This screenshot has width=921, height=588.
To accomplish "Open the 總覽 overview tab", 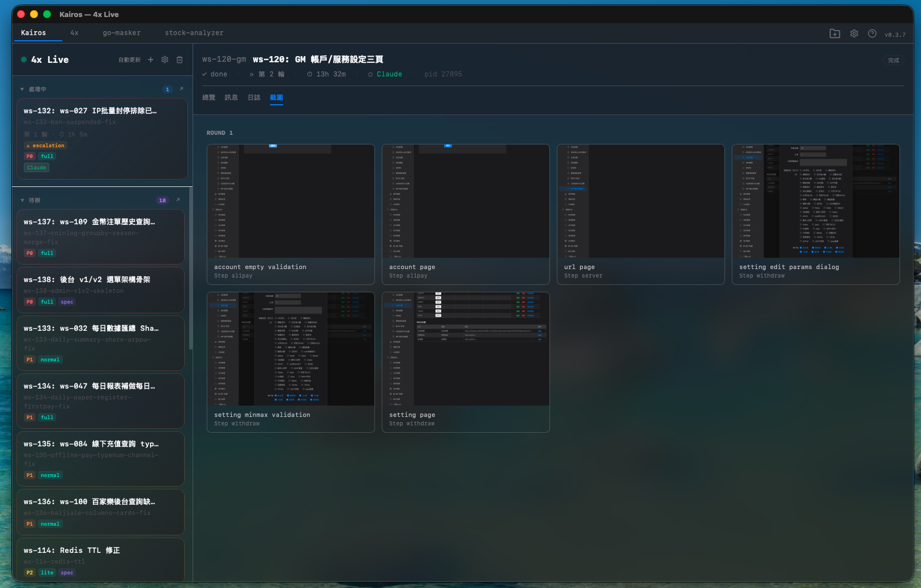I will (209, 97).
